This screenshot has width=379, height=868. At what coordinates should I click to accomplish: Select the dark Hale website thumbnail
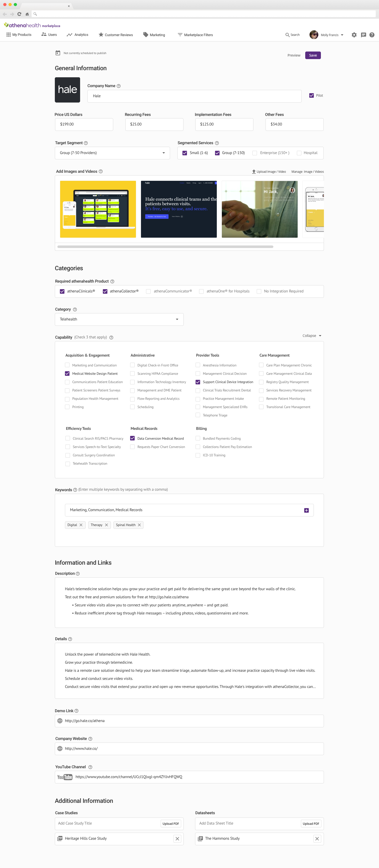(x=179, y=209)
